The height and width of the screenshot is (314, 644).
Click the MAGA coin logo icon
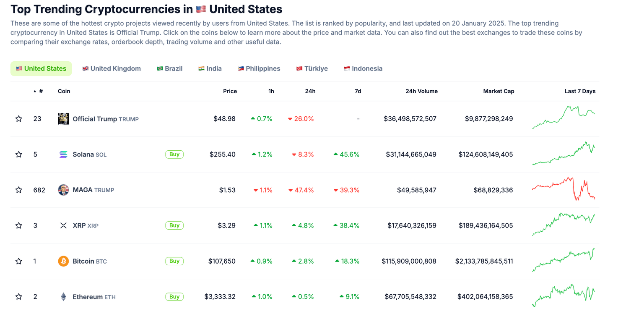click(63, 190)
